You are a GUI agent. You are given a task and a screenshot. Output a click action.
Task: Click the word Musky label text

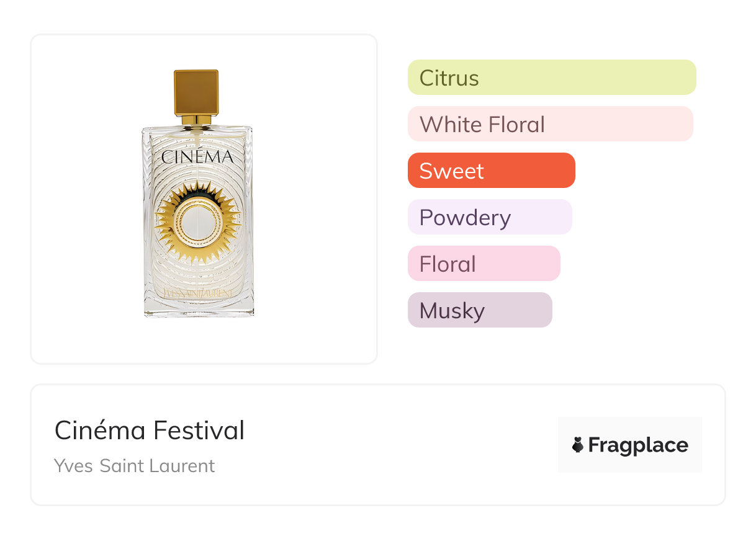[x=451, y=311]
